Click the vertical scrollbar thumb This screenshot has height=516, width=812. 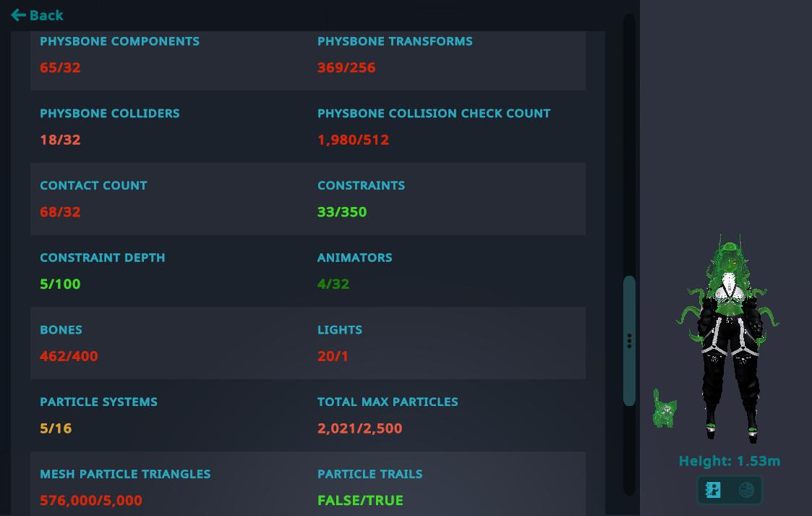click(x=629, y=341)
